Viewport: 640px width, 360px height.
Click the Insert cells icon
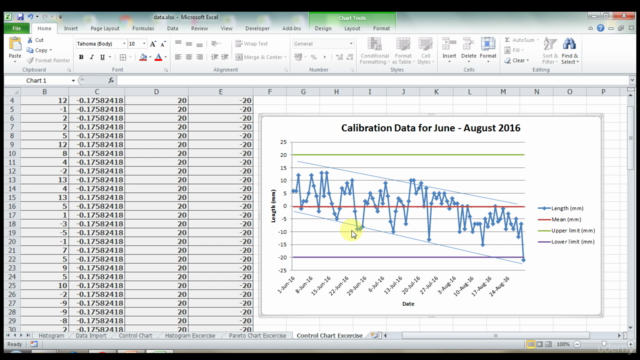click(449, 44)
